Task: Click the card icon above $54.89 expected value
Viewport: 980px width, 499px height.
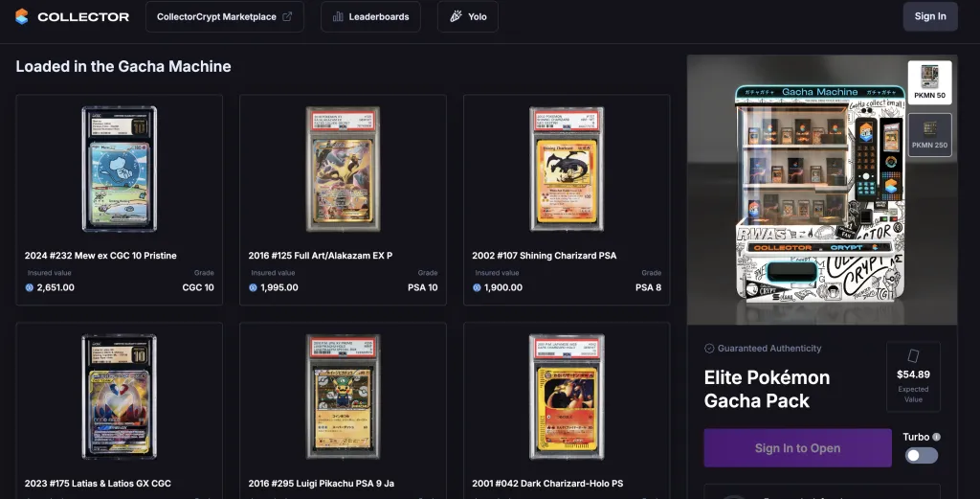Action: (913, 355)
